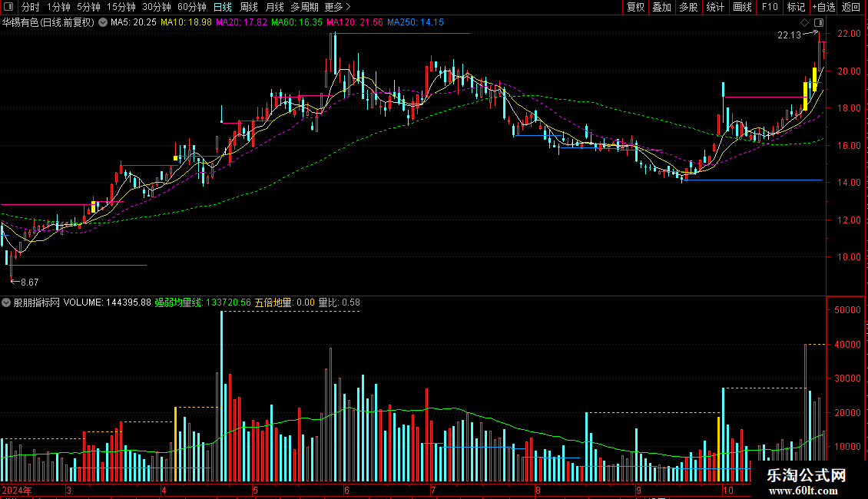Open the 多周期 multi-period view

coord(304,7)
